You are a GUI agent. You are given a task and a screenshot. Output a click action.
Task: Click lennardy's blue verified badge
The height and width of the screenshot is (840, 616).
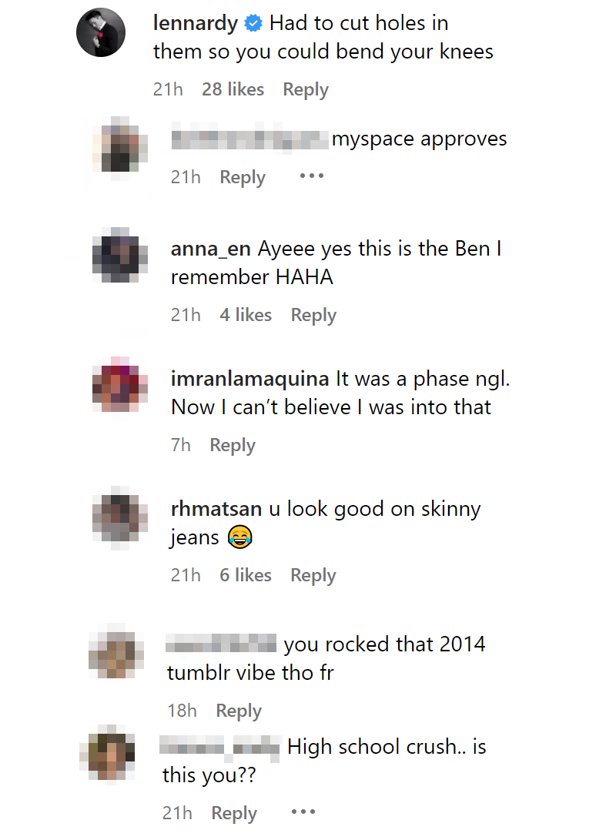pyautogui.click(x=253, y=23)
